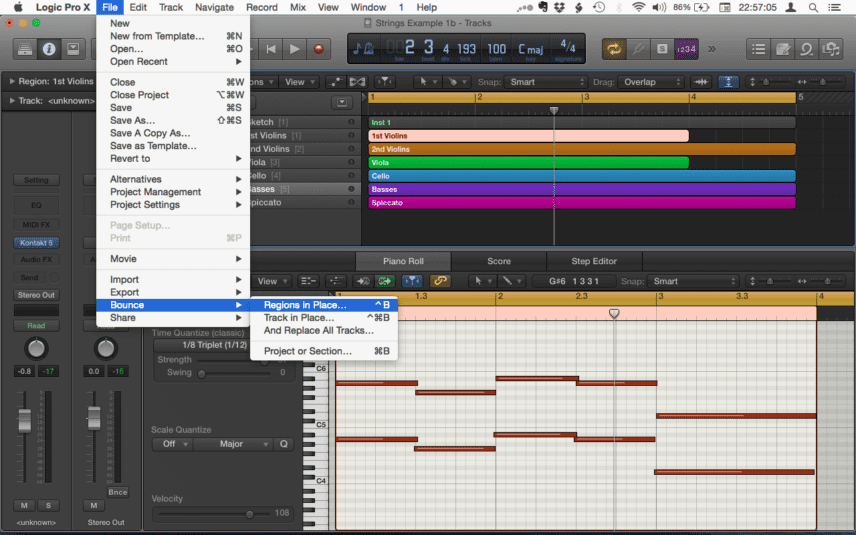Expand the Track inspector disclosure triangle
Image resolution: width=856 pixels, height=535 pixels.
(11, 100)
